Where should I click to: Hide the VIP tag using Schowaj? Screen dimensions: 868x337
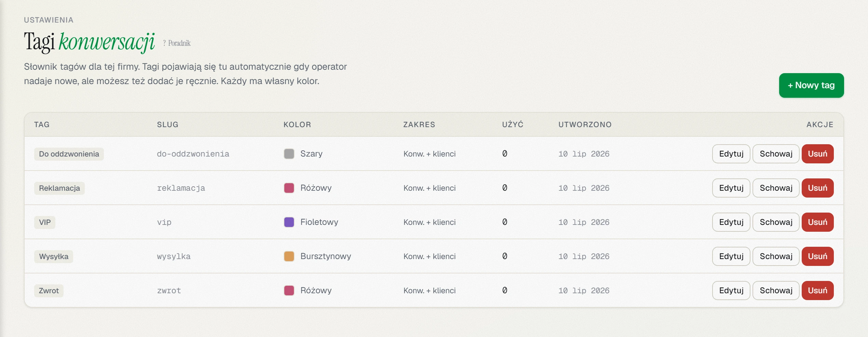pyautogui.click(x=776, y=222)
